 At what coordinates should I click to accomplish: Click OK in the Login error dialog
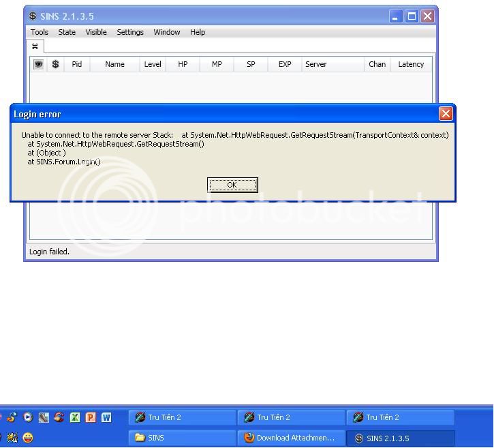click(x=232, y=185)
